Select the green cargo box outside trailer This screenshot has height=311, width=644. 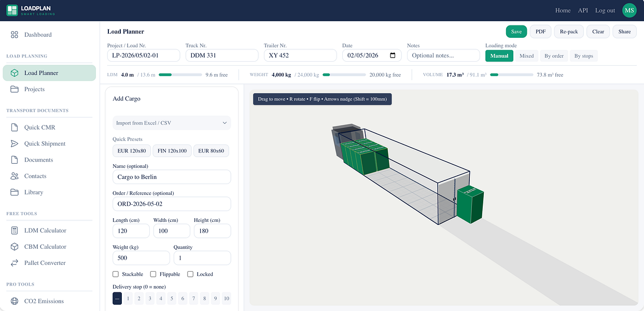click(470, 204)
